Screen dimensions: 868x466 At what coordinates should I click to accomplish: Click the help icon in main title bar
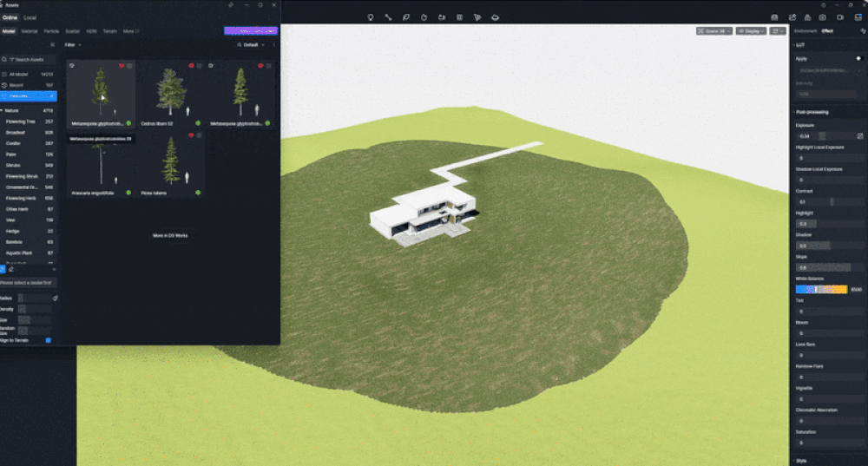(823, 5)
